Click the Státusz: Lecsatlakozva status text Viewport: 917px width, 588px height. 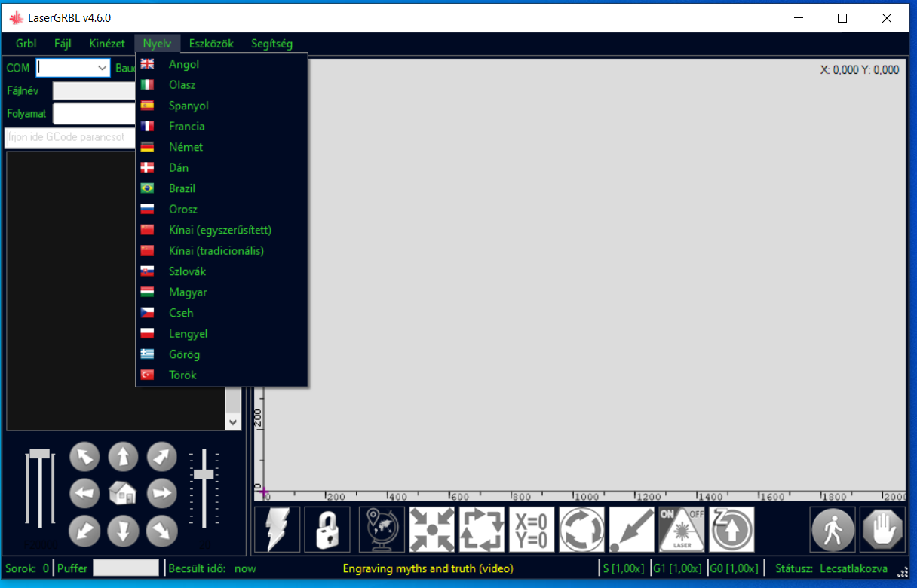click(831, 568)
